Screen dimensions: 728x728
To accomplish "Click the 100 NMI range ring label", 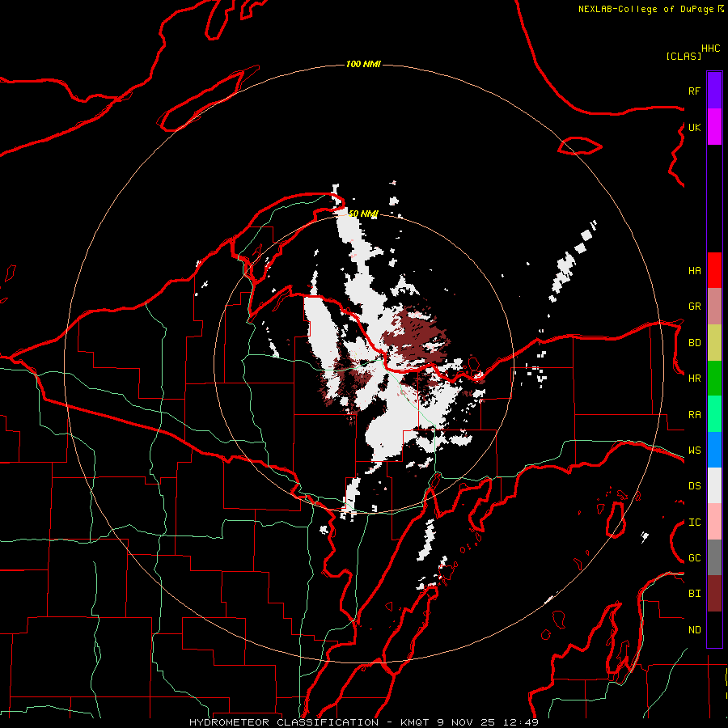I will pos(363,64).
